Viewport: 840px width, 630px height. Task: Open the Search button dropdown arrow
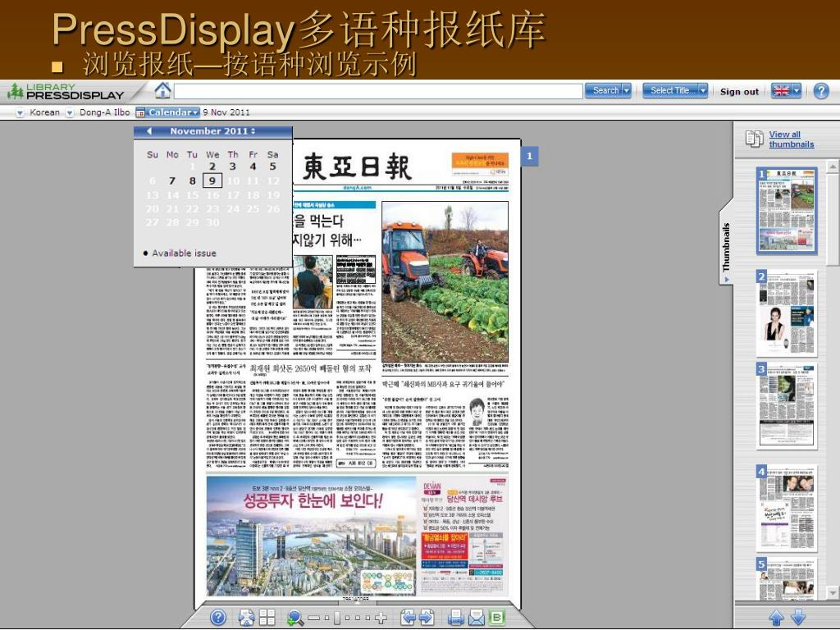[x=626, y=90]
